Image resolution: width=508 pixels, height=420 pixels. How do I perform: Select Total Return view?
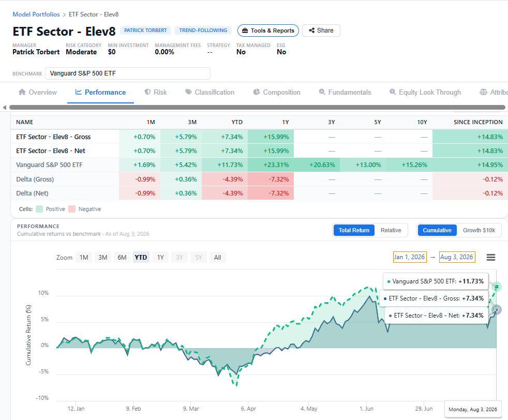(354, 230)
